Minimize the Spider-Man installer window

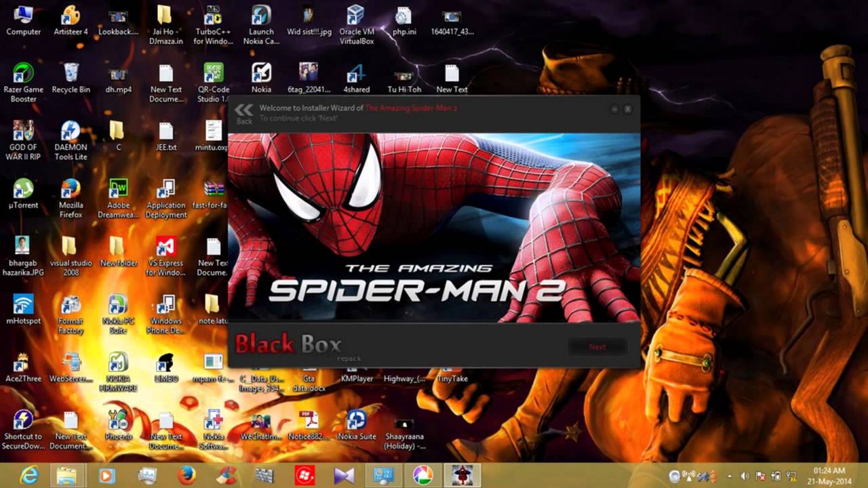(614, 109)
